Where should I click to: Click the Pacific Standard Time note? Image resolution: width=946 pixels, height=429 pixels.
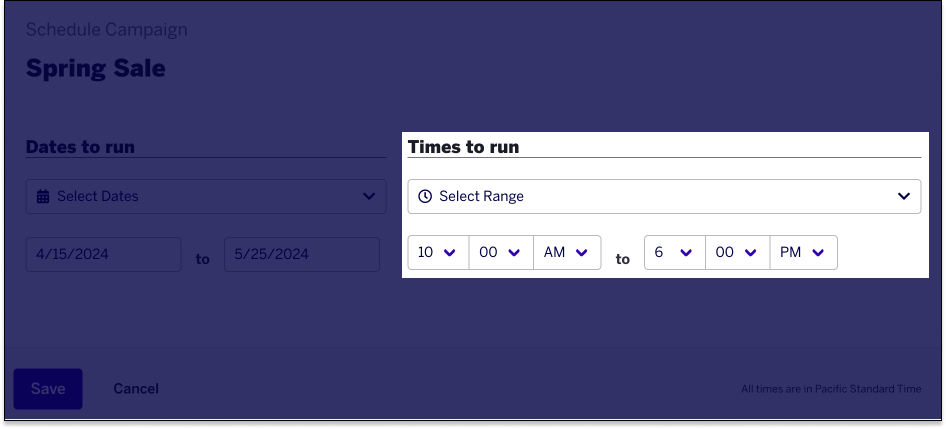831,389
